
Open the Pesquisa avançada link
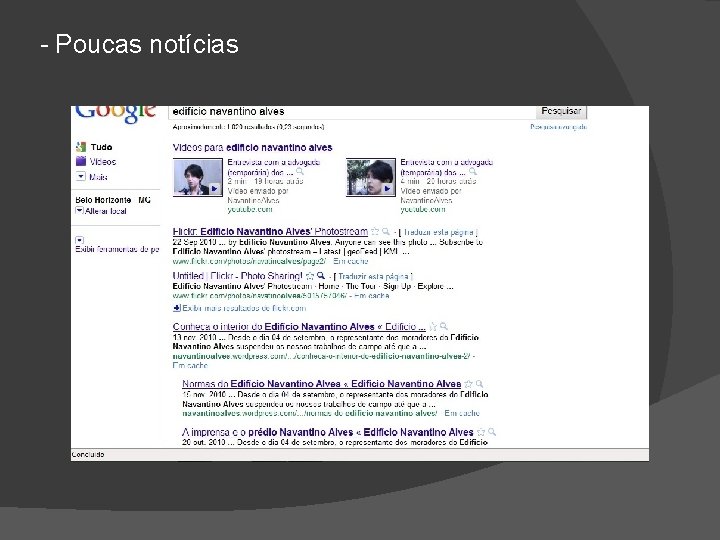coord(558,127)
